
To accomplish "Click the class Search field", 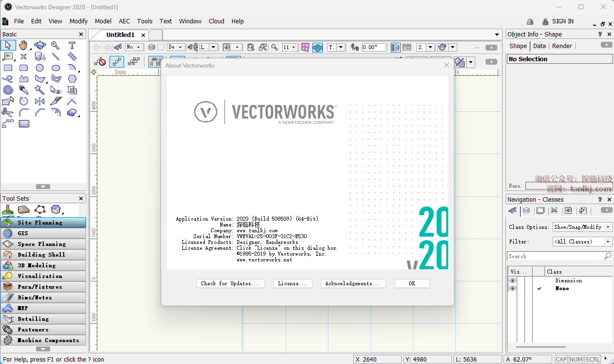I will coord(555,256).
